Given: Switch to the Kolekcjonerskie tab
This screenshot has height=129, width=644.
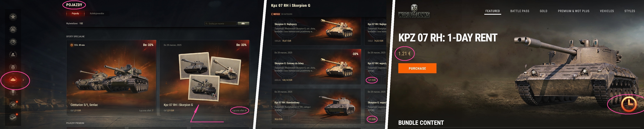Looking at the screenshot, I should coord(97,14).
